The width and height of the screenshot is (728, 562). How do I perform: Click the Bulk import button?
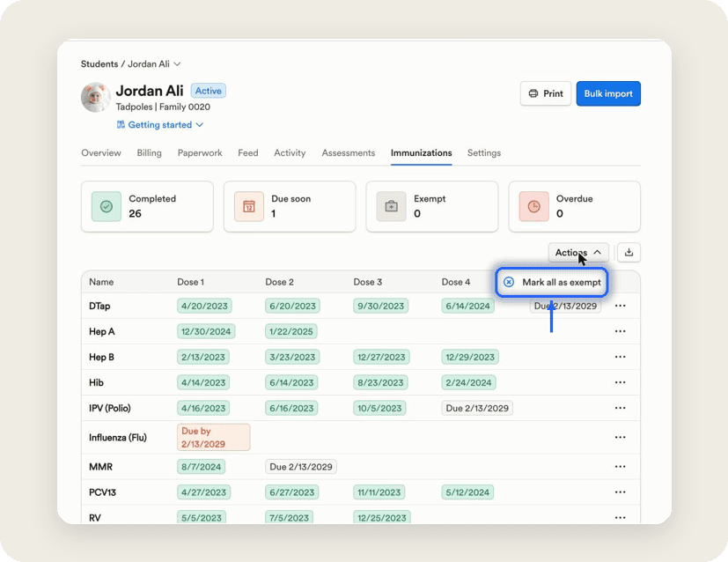(x=608, y=93)
